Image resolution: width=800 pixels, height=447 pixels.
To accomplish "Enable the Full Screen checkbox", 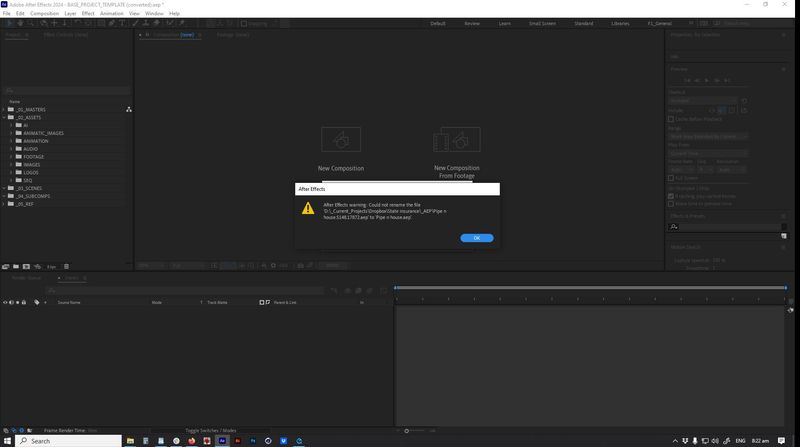I will click(671, 179).
